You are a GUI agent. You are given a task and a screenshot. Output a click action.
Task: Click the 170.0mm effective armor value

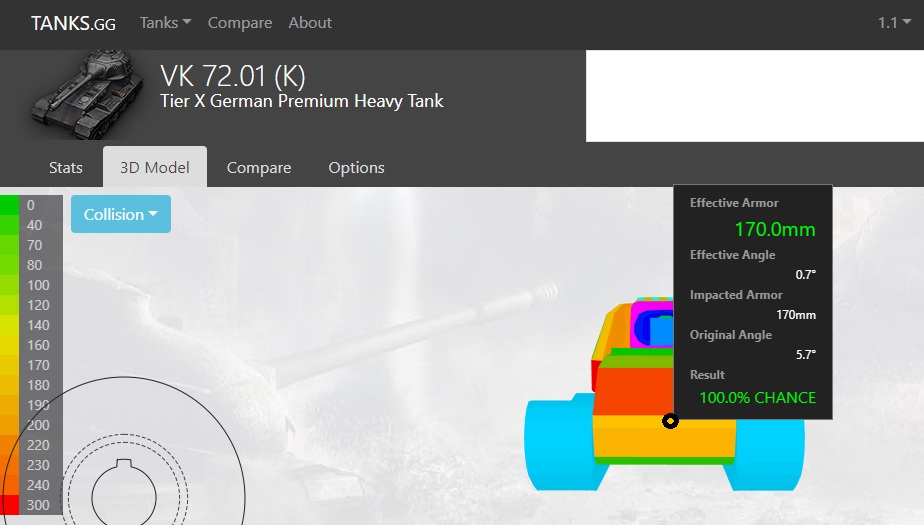(775, 229)
